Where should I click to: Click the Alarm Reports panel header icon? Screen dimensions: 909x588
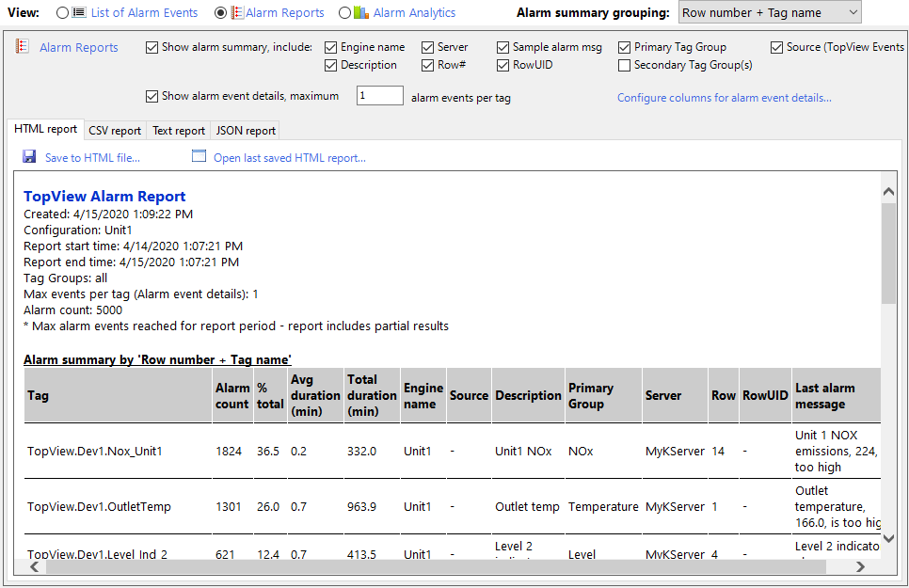coord(22,46)
